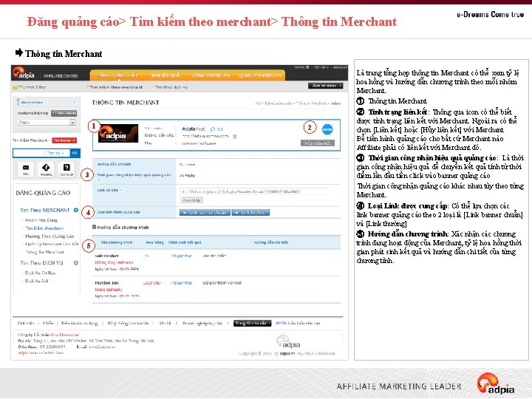The height and width of the screenshot is (399, 532).
Task: Click the 'Thêm website' button
Action: click(64, 113)
